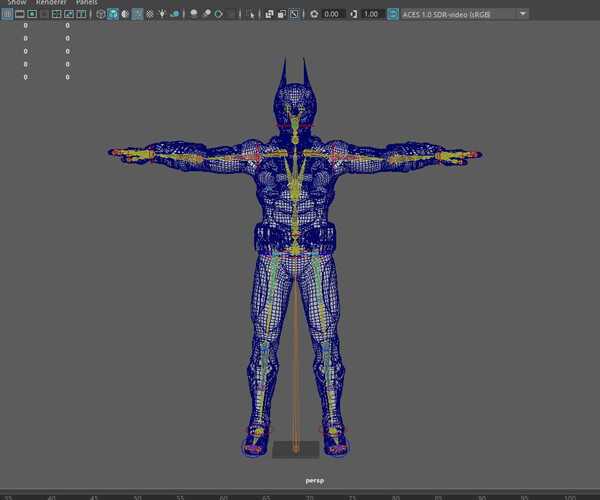600x500 pixels.
Task: Toggle screen space ambient occlusion icon
Action: pos(194,15)
